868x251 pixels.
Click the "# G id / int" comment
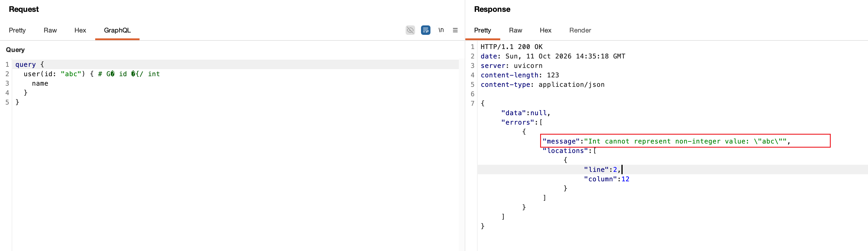coord(129,74)
